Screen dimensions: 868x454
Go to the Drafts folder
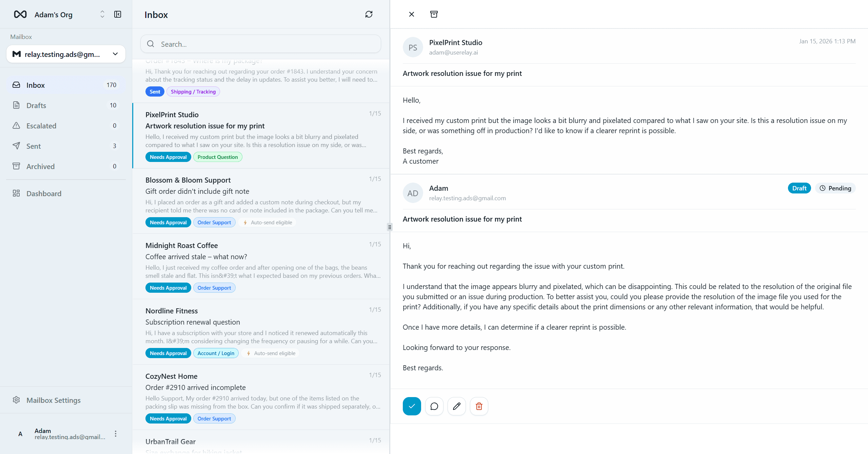tap(36, 105)
